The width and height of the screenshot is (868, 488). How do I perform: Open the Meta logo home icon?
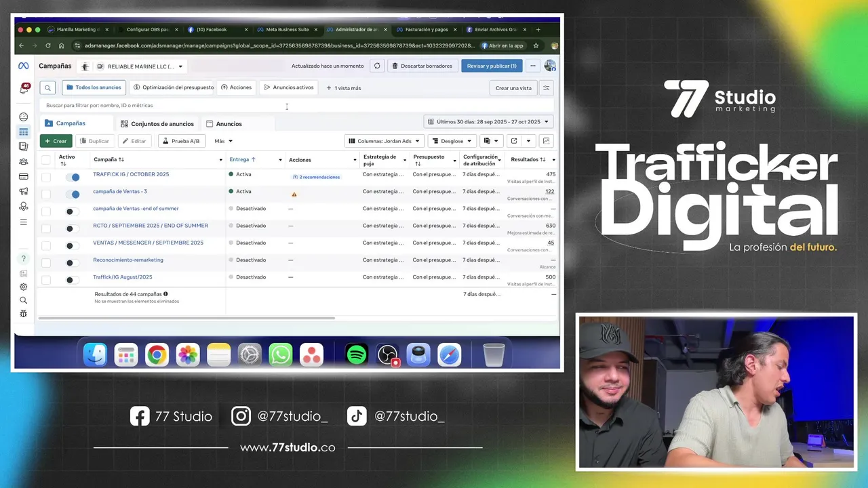23,66
